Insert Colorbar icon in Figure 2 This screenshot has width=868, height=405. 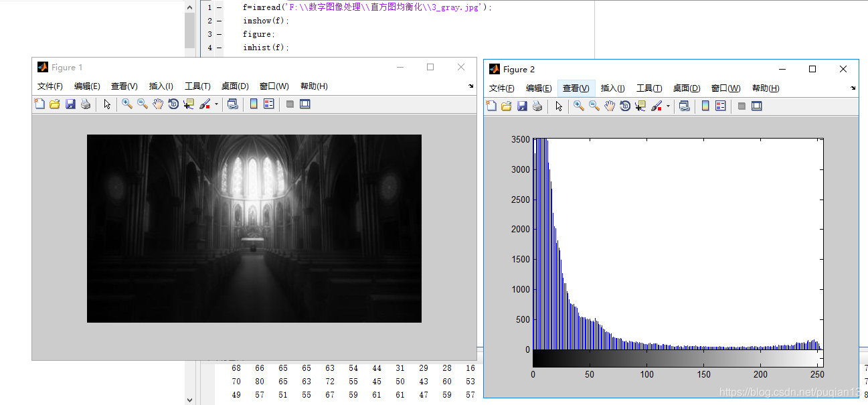(x=705, y=106)
